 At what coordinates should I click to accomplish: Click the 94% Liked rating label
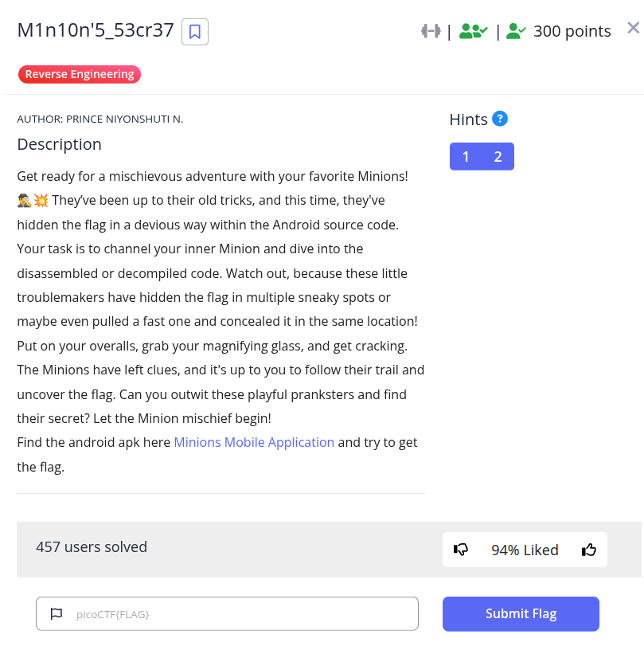coord(525,550)
